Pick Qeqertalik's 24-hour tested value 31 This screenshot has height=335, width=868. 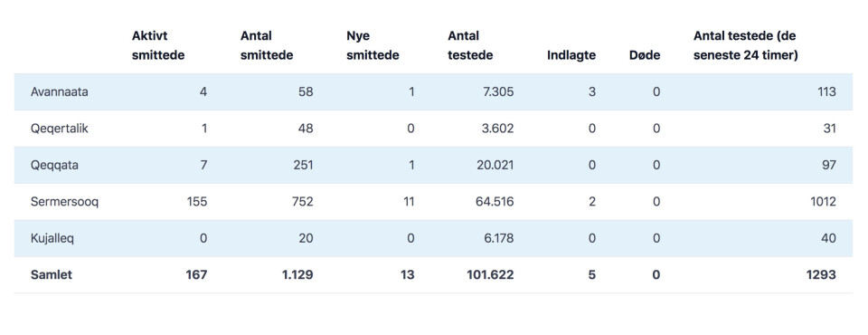click(830, 129)
